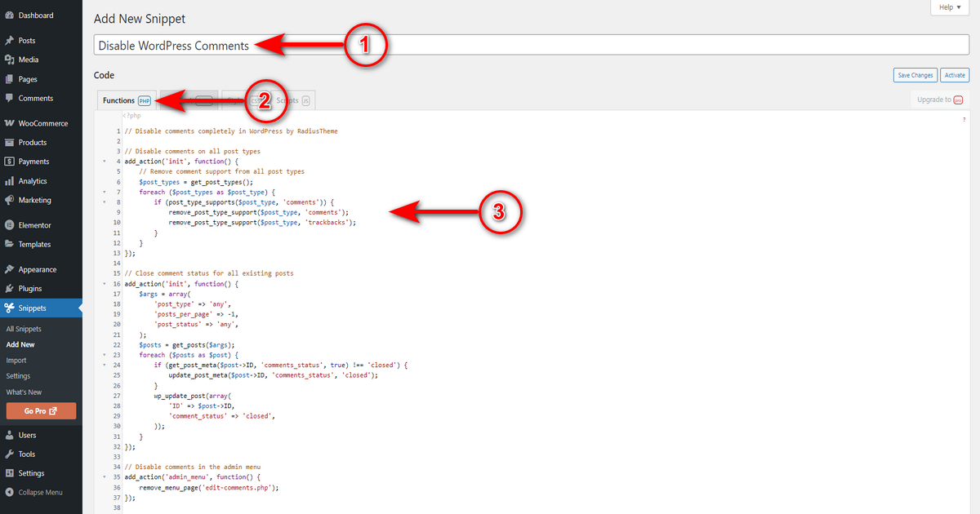
Task: Open the Appearance paintbrush icon
Action: (x=9, y=269)
